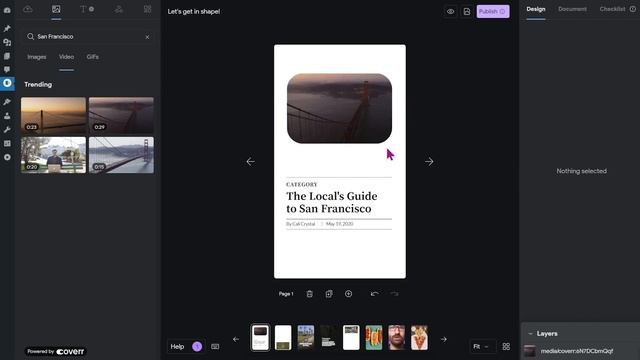Open keyboard shortcuts panel
Viewport: 640px width, 360px height.
[x=215, y=347]
